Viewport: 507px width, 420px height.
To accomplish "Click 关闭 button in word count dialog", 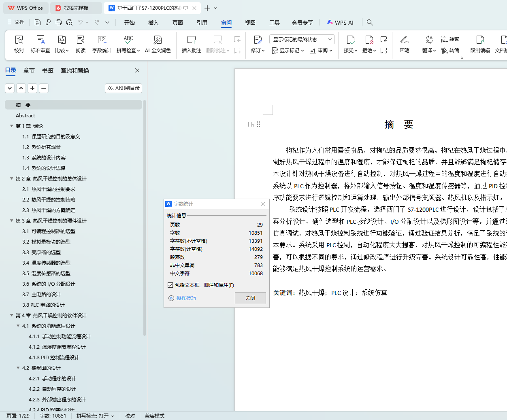I will click(x=250, y=298).
